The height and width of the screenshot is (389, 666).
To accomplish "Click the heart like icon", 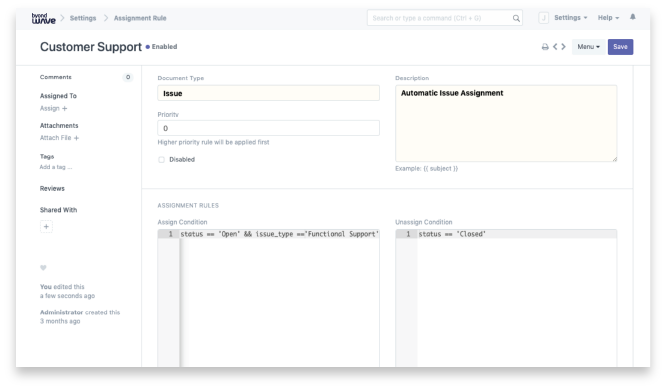I will coord(43,268).
